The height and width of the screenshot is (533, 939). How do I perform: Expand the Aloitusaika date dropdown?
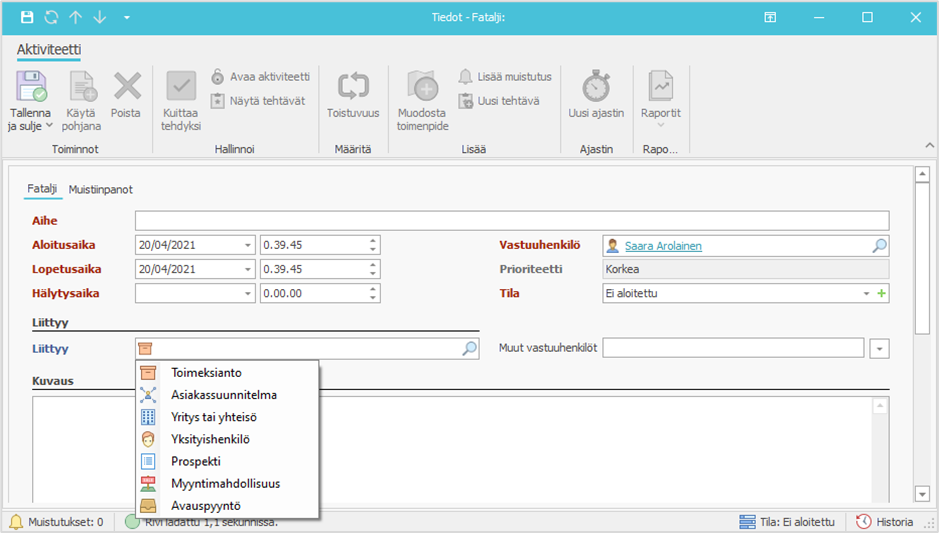247,245
